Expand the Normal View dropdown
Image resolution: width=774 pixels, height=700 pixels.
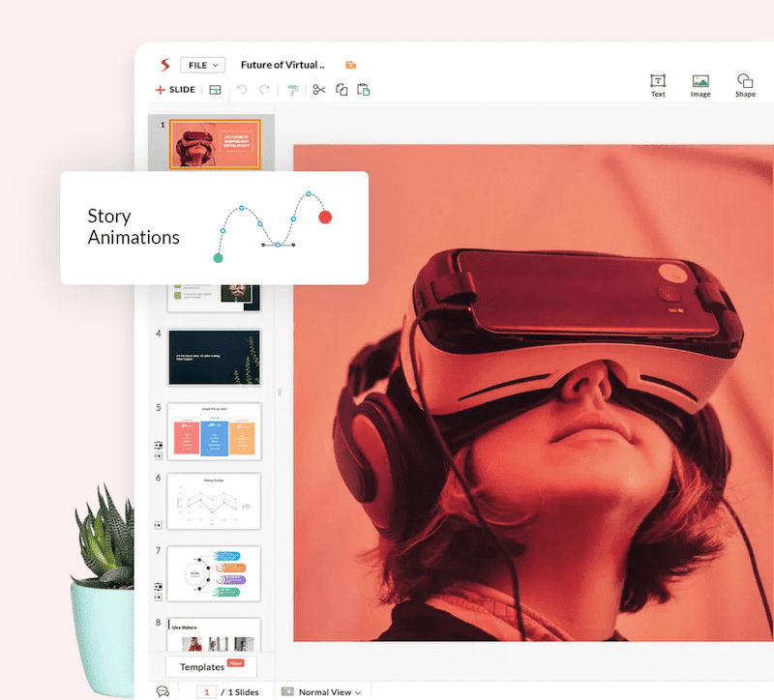click(321, 692)
